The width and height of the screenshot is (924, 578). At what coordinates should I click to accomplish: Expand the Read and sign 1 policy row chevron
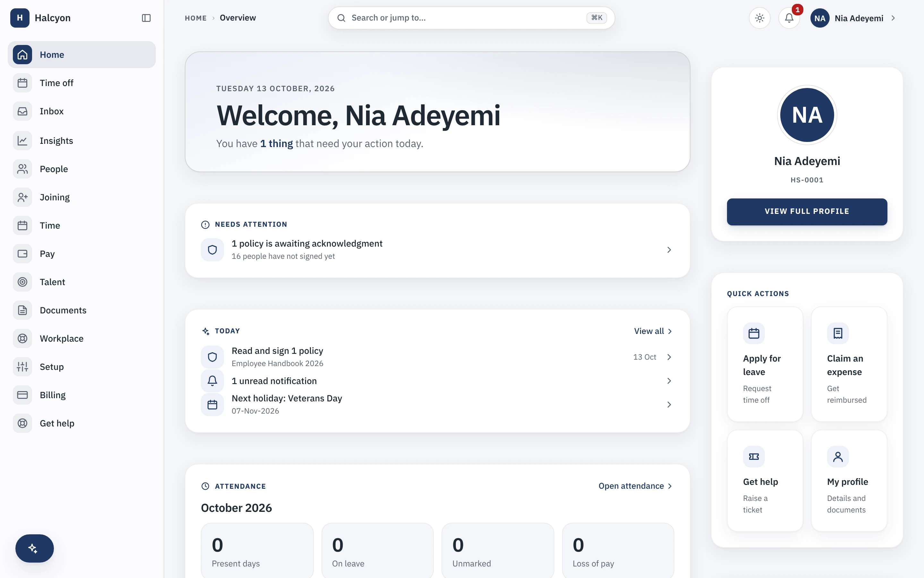[x=669, y=357]
